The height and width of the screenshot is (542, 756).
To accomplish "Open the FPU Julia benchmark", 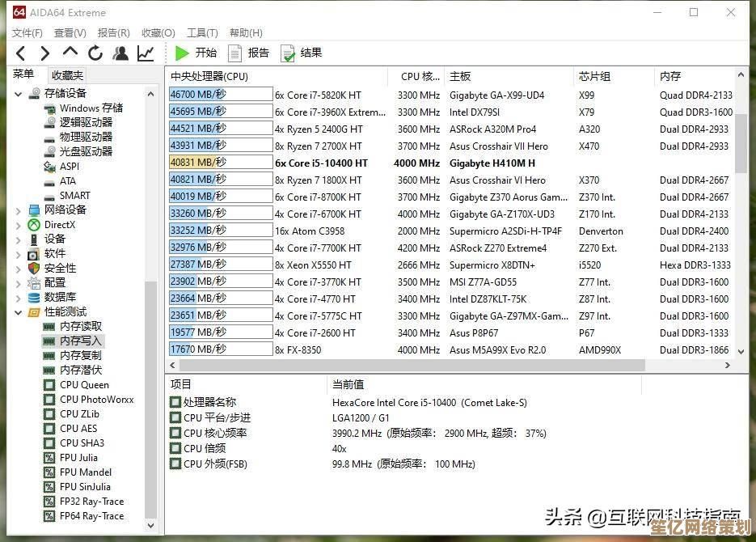I will click(78, 458).
